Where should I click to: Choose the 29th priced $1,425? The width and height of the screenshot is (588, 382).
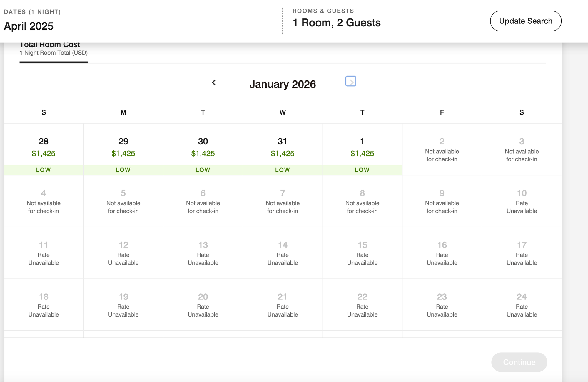[123, 149]
